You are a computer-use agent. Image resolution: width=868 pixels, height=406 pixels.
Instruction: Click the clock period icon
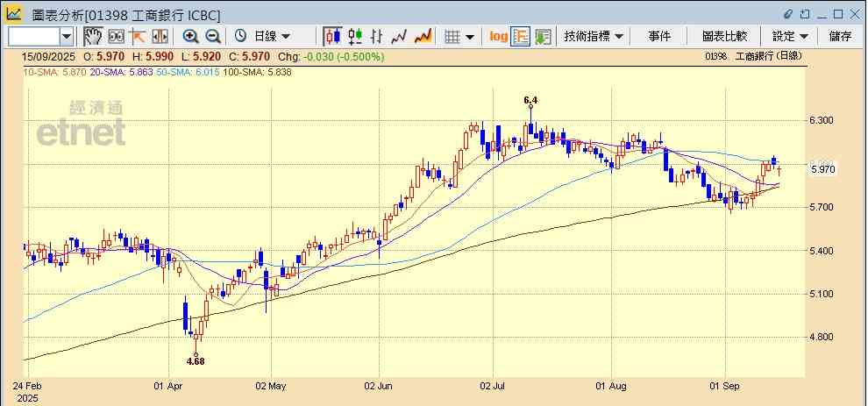[240, 37]
